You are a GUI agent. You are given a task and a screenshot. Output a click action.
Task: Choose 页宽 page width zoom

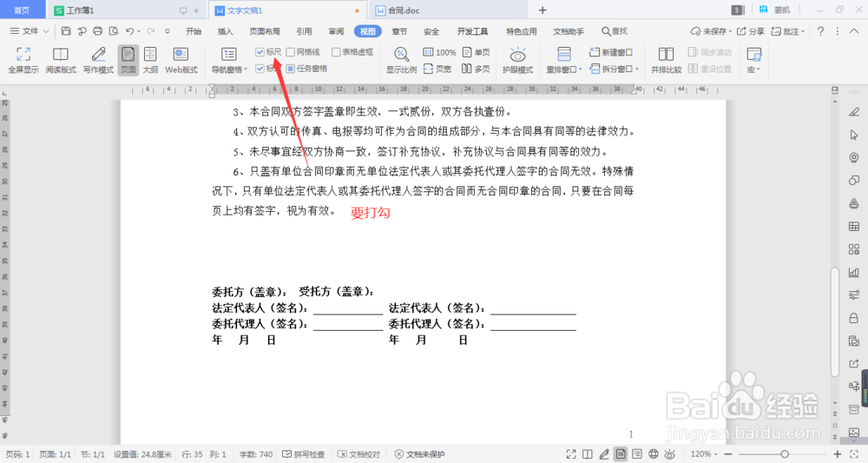pos(437,69)
